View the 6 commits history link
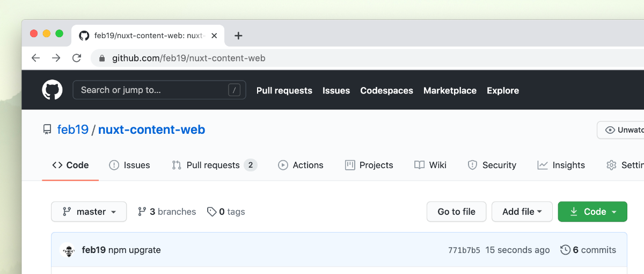The height and width of the screenshot is (274, 644). tap(588, 250)
